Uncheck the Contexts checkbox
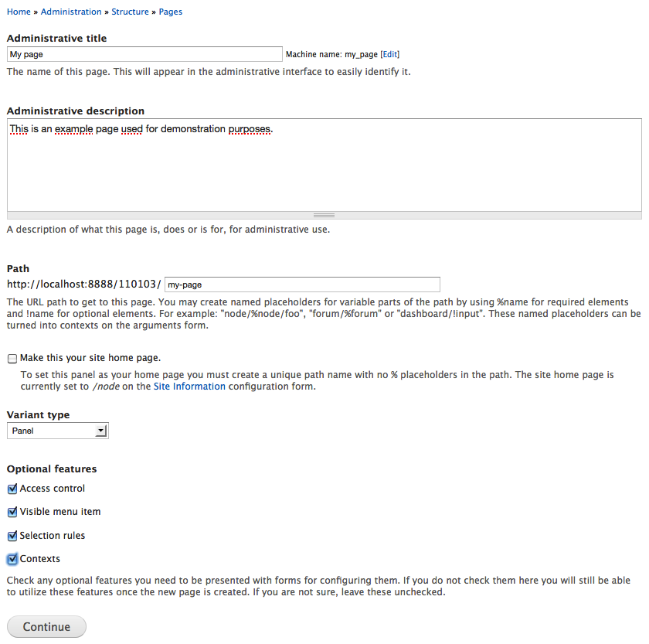649x644 pixels. [x=12, y=559]
